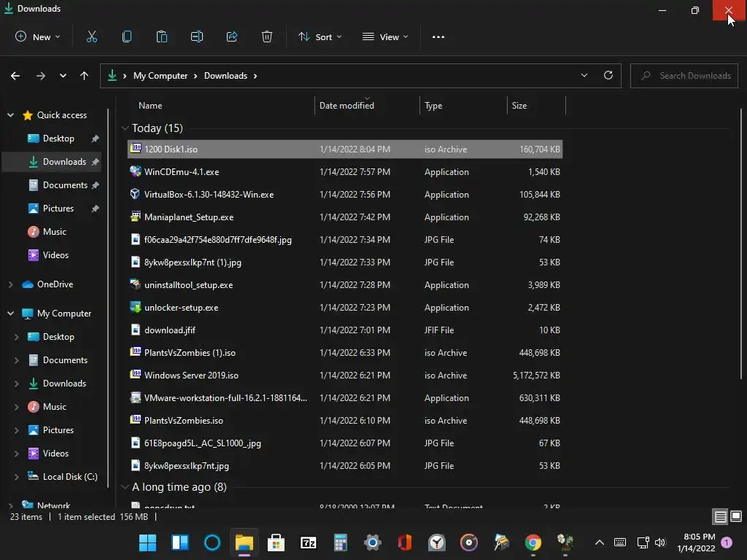
Task: Go back with the left arrow
Action: click(x=15, y=76)
